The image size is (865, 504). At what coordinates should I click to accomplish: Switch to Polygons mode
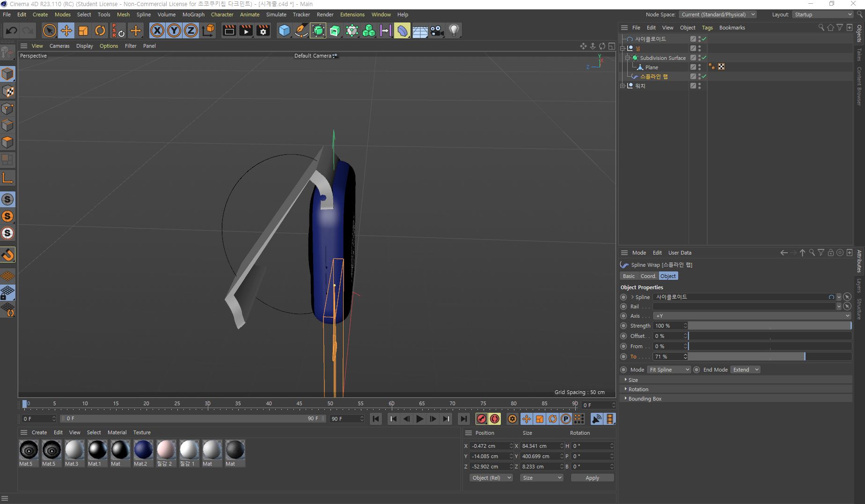click(7, 142)
